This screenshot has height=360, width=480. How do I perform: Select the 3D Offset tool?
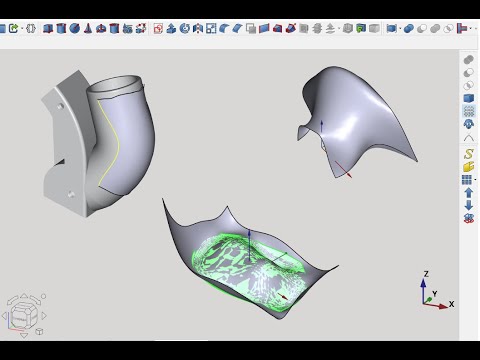330,28
